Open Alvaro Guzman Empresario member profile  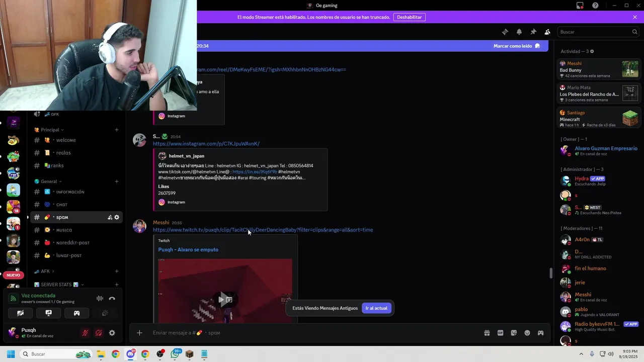click(599, 150)
